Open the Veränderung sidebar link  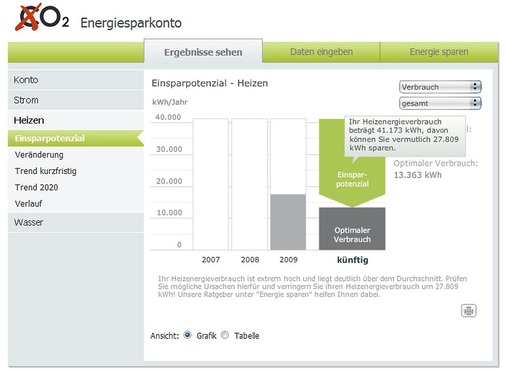click(39, 155)
